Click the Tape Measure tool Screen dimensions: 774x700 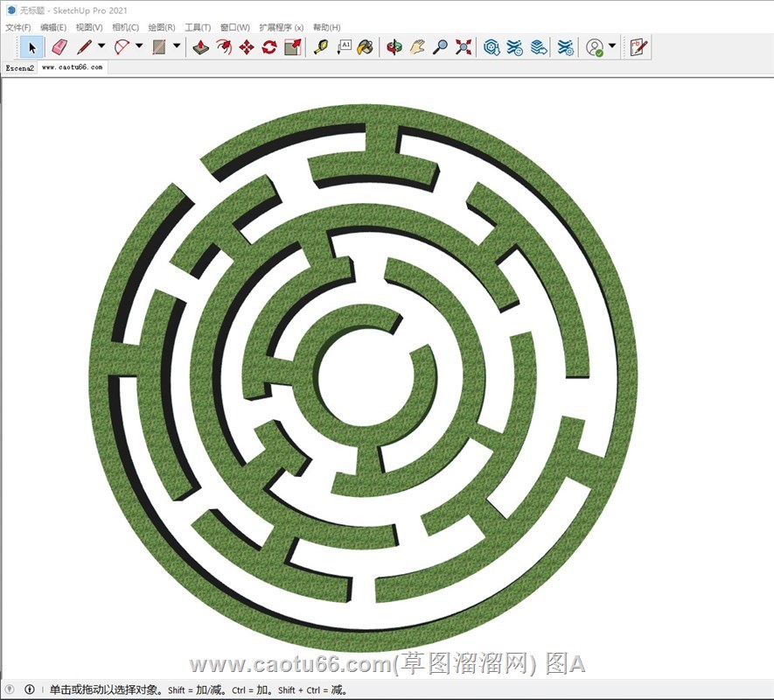pos(321,46)
